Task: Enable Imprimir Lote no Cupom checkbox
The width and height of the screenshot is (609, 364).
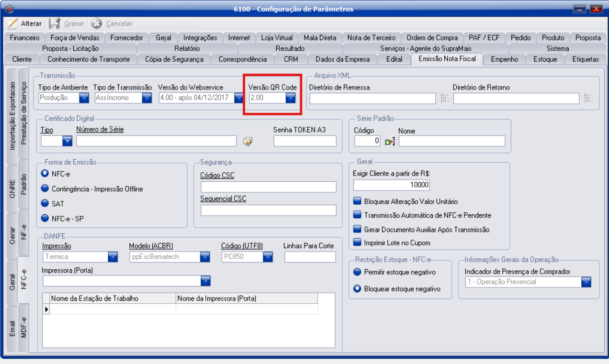Action: click(357, 243)
